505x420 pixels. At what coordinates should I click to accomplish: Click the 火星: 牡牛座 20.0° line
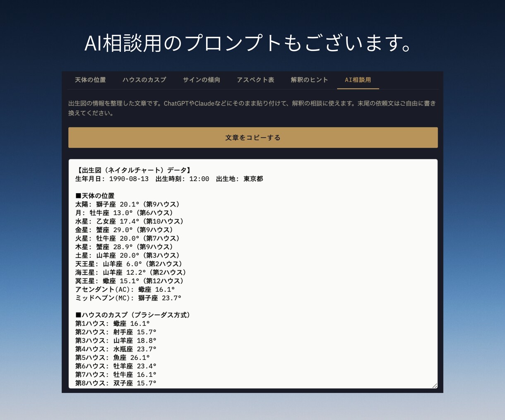tap(128, 238)
